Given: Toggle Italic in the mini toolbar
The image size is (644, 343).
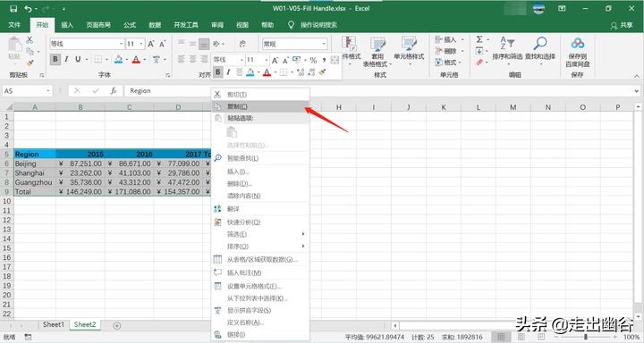Looking at the screenshot, I should click(228, 72).
